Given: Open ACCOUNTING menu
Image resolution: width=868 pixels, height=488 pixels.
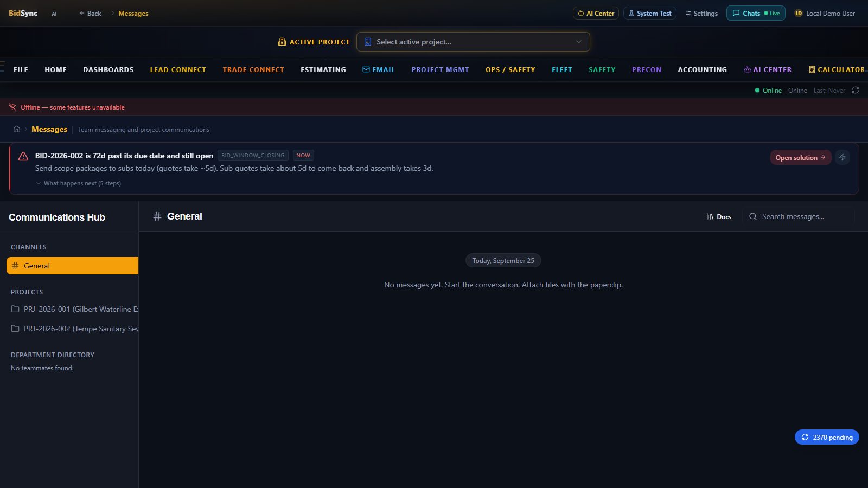Looking at the screenshot, I should pyautogui.click(x=702, y=69).
